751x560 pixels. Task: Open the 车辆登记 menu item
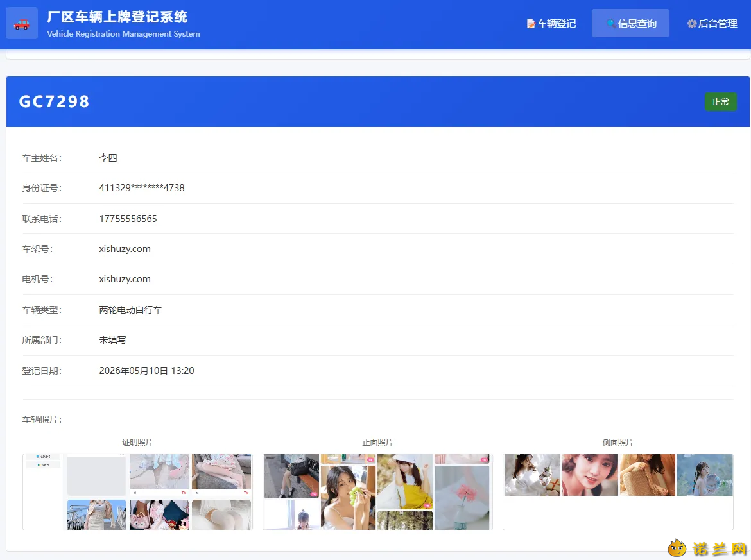coord(551,24)
